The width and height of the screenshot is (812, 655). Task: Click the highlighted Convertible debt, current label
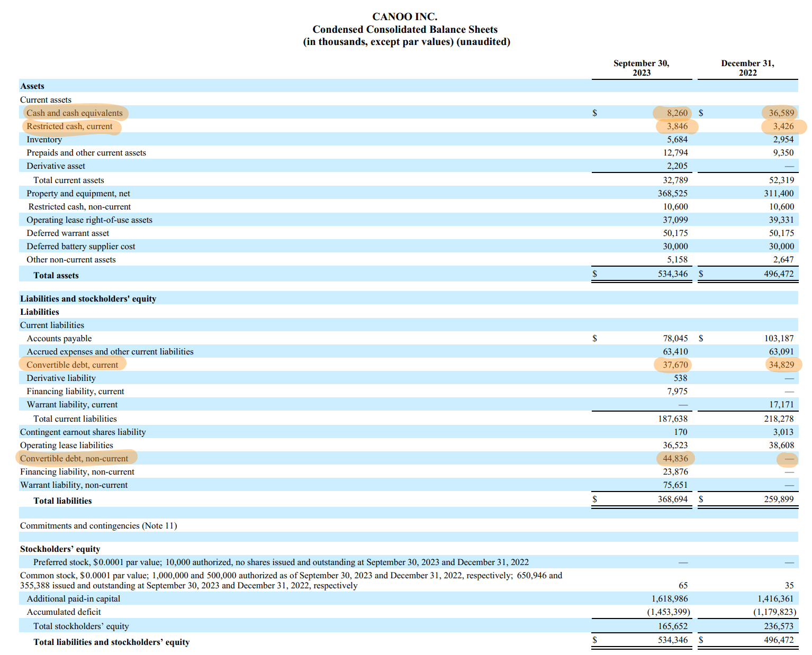click(x=73, y=365)
